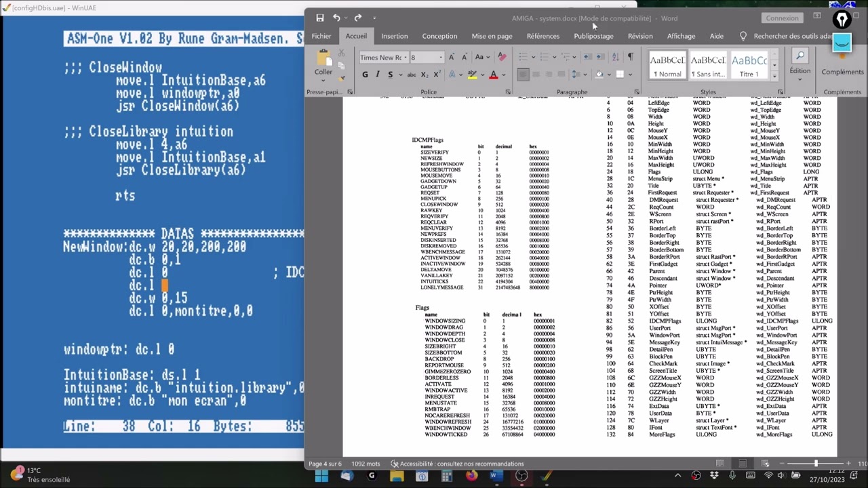This screenshot has height=488, width=868.
Task: Toggle bold with the G button
Action: coord(365,75)
